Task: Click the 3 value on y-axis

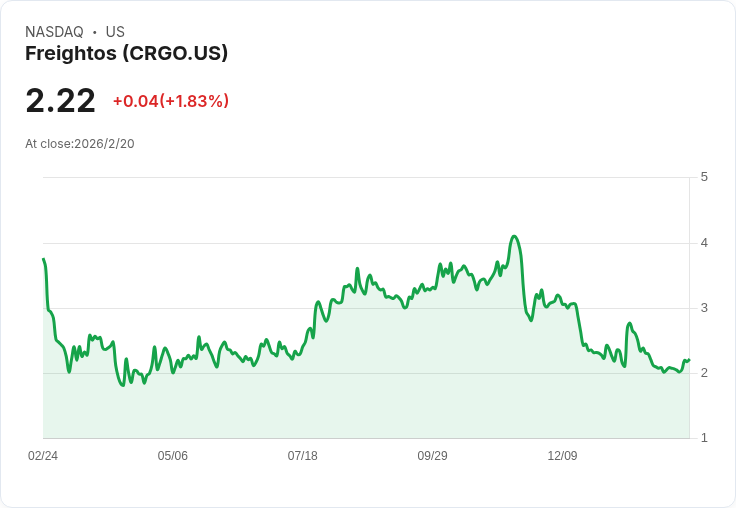Action: click(704, 308)
